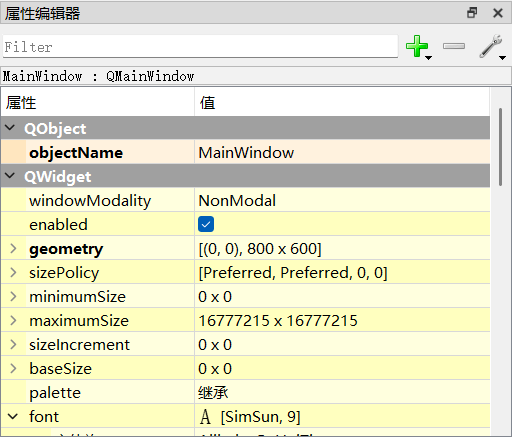The width and height of the screenshot is (512, 437).
Task: Open the wrench configure property editor icon
Action: [x=492, y=47]
